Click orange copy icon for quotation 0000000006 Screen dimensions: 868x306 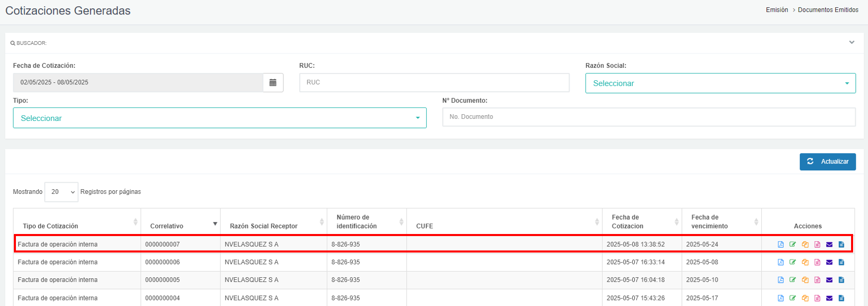click(x=805, y=262)
